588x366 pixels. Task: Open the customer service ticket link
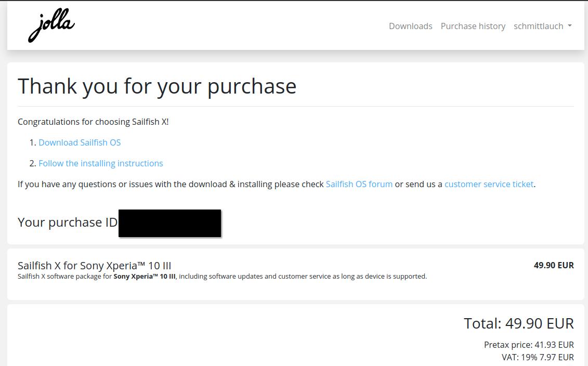[489, 184]
